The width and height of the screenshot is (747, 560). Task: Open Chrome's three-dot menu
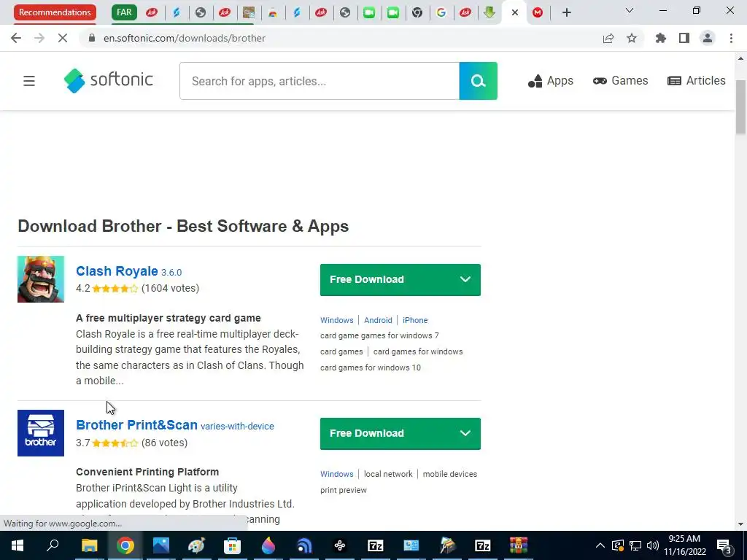(731, 38)
